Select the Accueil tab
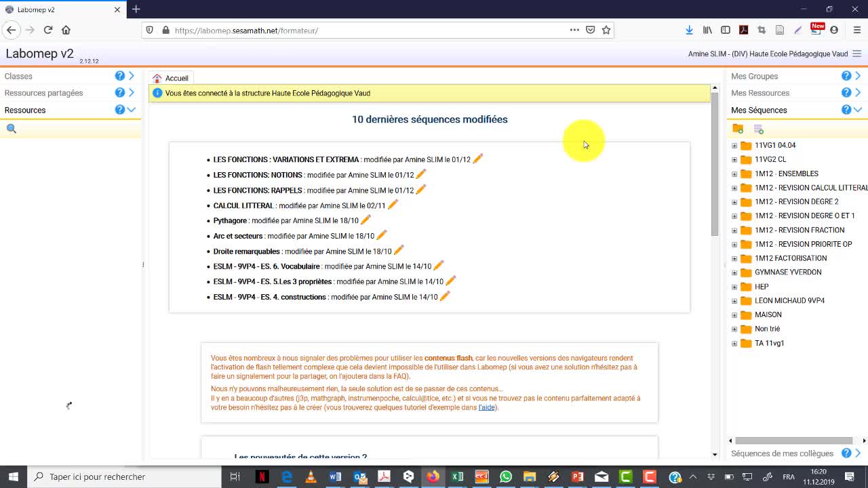Image resolution: width=868 pixels, height=488 pixels. coord(171,78)
